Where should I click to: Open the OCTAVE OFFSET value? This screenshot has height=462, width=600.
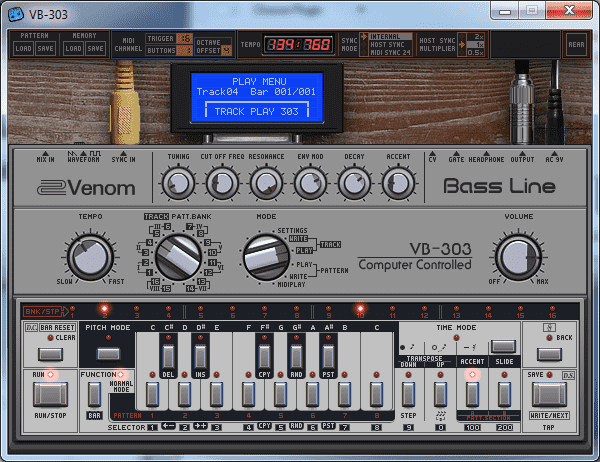(227, 50)
